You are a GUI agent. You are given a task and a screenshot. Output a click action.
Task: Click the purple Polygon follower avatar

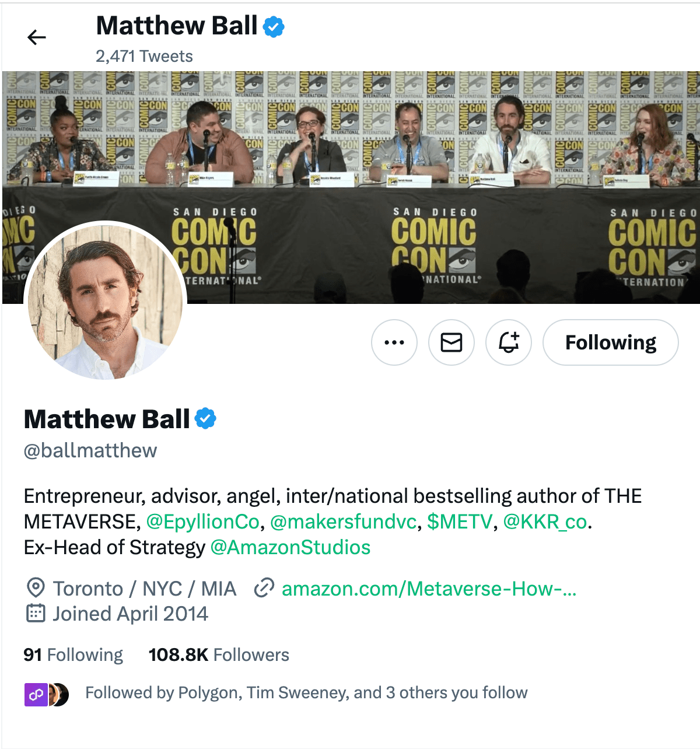point(36,694)
